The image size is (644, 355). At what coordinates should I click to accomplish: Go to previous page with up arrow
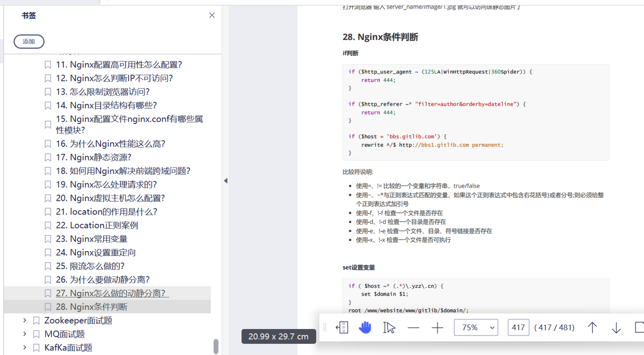592,328
